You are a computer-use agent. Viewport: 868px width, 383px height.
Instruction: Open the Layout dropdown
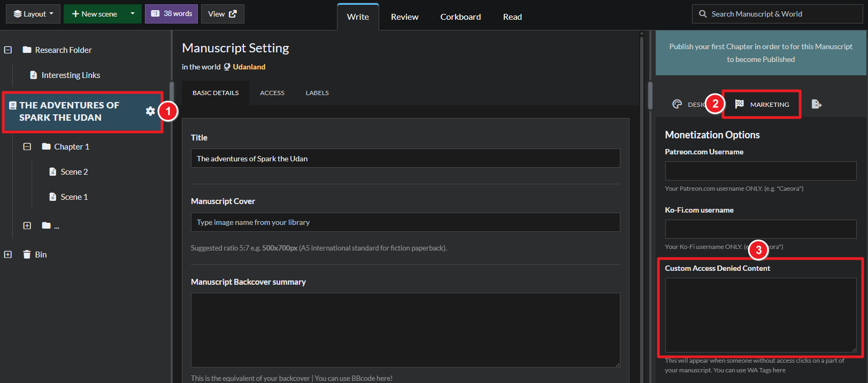click(x=33, y=14)
